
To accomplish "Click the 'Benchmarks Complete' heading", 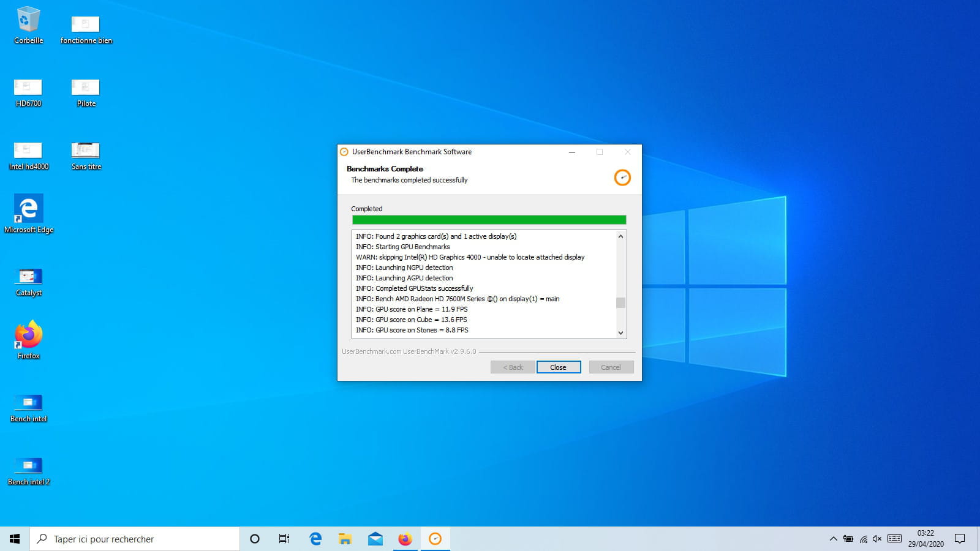I will [385, 169].
